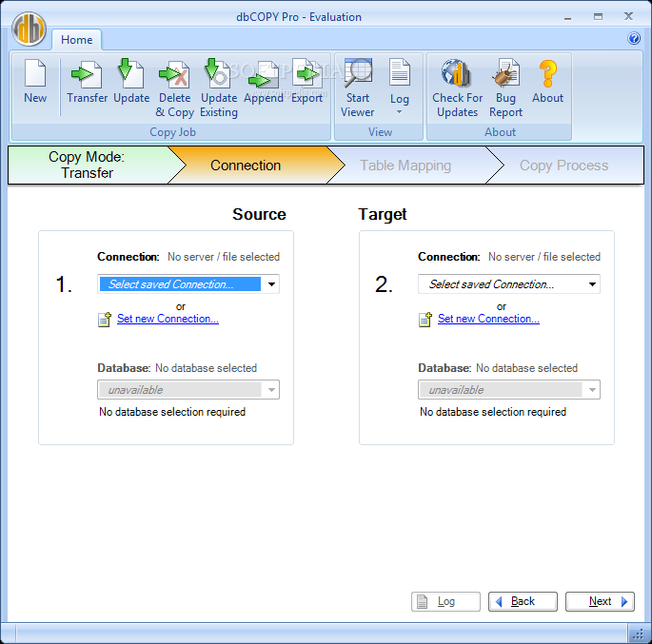The width and height of the screenshot is (652, 644).
Task: Click Target 'No server / file selected' text
Action: point(544,257)
